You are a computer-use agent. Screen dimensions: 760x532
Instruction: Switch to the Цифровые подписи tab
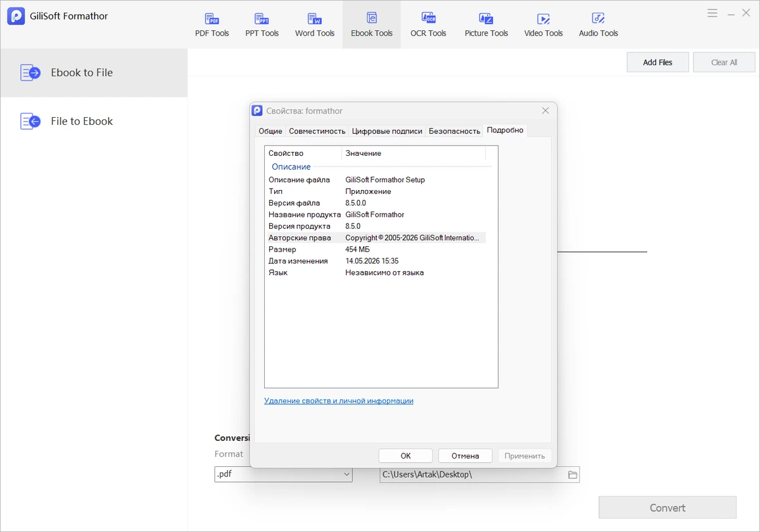[387, 131]
